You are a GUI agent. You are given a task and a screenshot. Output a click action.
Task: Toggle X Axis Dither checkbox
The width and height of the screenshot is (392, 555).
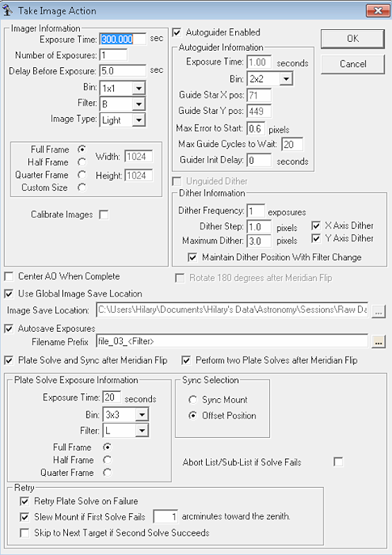pyautogui.click(x=316, y=225)
